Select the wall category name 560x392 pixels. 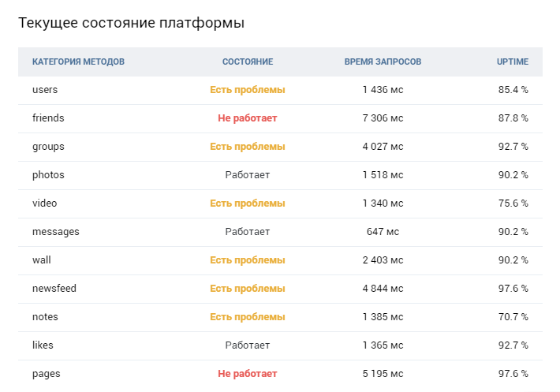click(42, 260)
